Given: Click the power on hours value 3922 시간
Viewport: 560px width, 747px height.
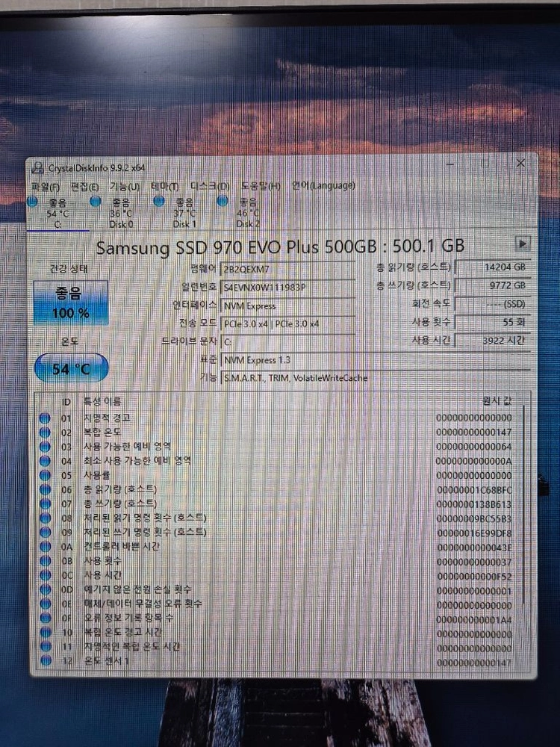Looking at the screenshot, I should coord(492,340).
